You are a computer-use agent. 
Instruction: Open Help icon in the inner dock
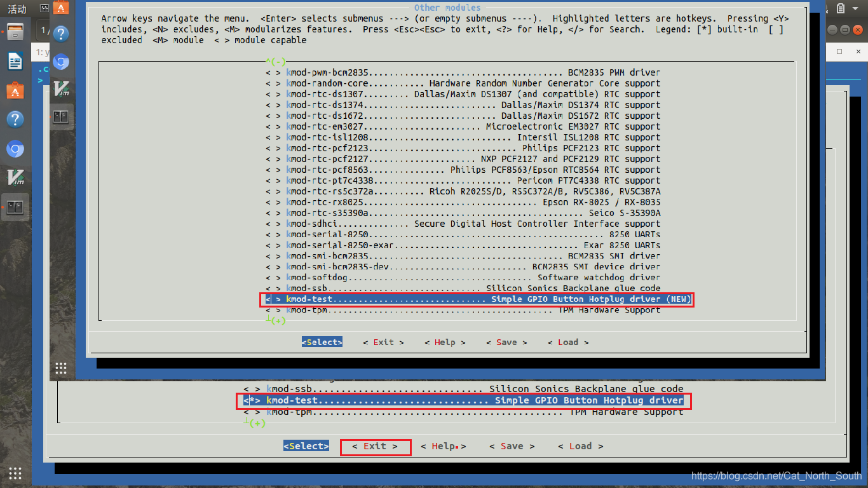pyautogui.click(x=61, y=34)
